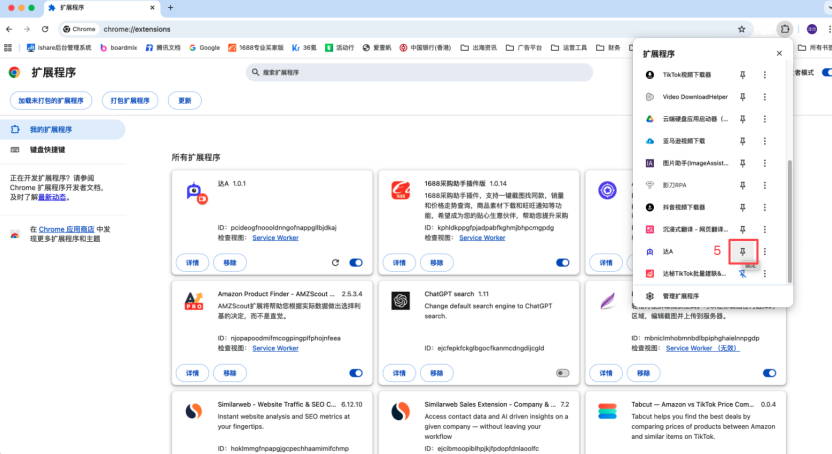Pin the Video DownloadHelper extension
Screen dimensions: 832x454
(742, 97)
